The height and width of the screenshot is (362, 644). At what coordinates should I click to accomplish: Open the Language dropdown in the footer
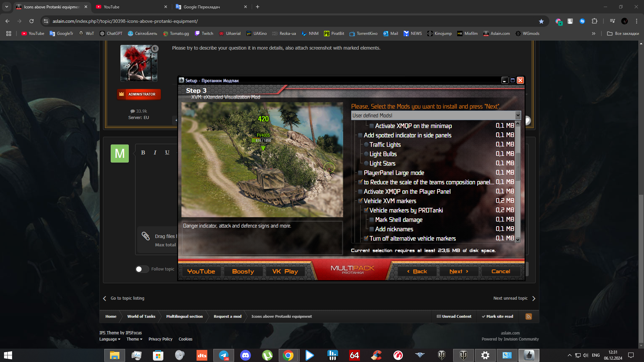[x=110, y=339]
